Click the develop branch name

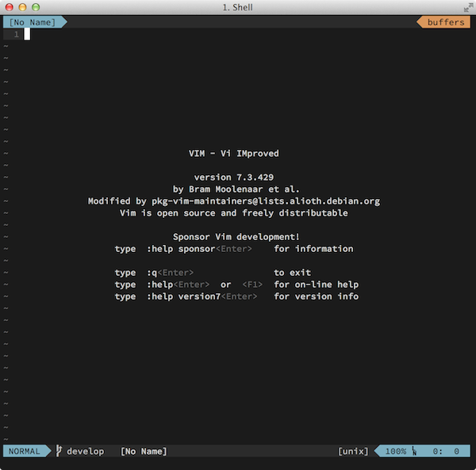[x=86, y=451]
